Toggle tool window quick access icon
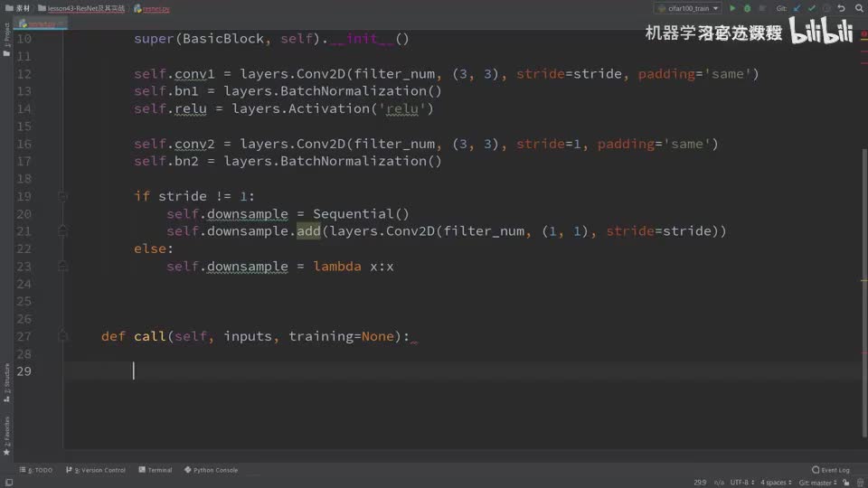Screen dimensions: 868x488 9,483
